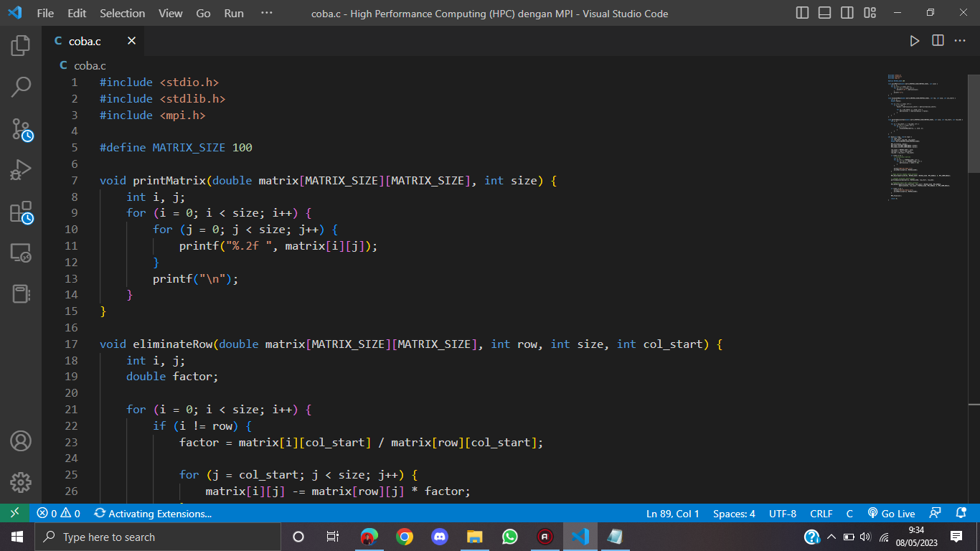The height and width of the screenshot is (551, 980).
Task: Open the Remote Explorer view
Action: [21, 253]
